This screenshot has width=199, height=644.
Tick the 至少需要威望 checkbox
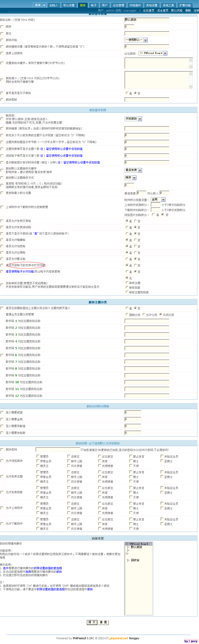click(x=2, y=413)
